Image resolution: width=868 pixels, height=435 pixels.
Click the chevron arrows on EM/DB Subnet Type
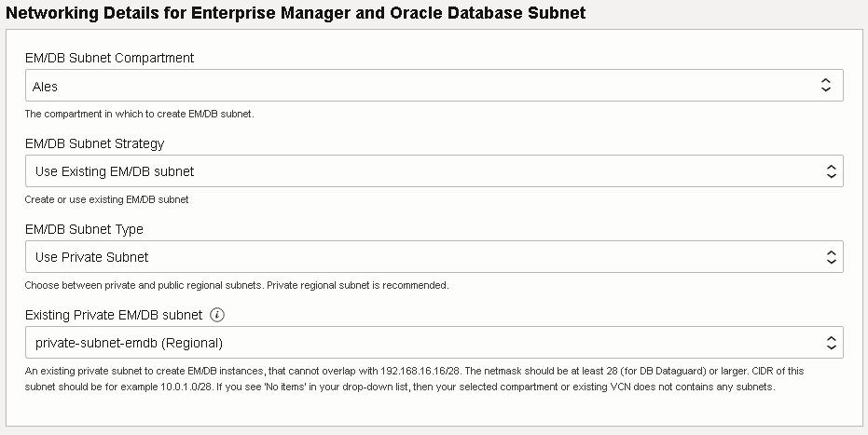(x=832, y=257)
